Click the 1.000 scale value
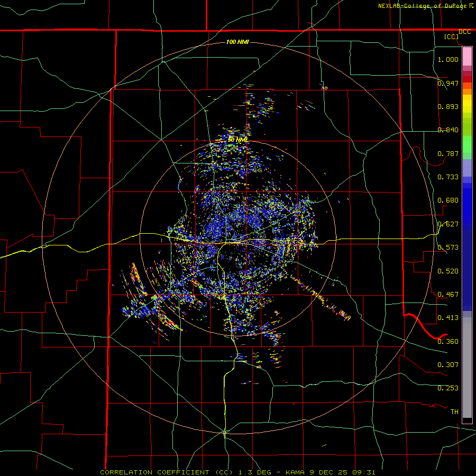This screenshot has height=476, width=476. click(448, 60)
